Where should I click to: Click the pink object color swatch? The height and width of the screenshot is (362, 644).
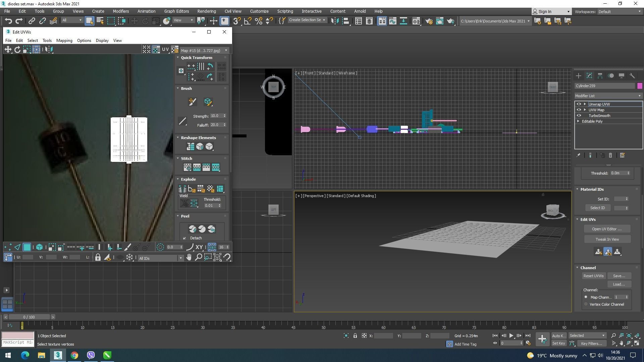pos(640,86)
